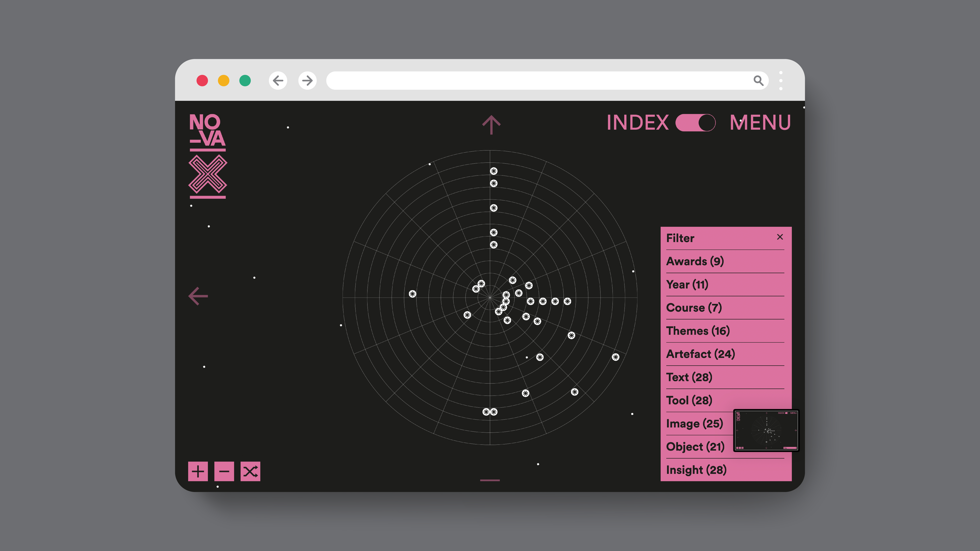This screenshot has height=551, width=980.
Task: Click the zoom out minus button
Action: tap(224, 472)
